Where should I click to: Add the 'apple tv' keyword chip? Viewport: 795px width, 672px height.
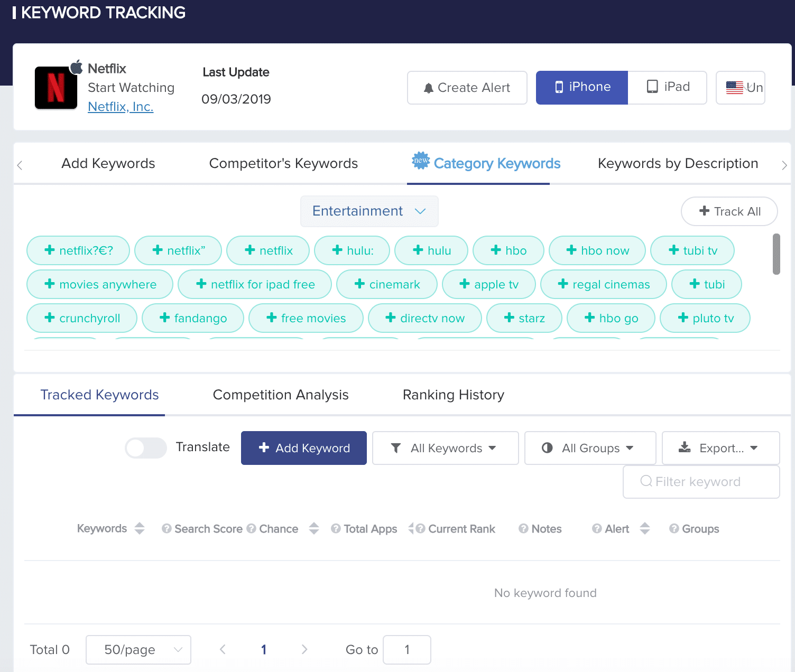489,284
